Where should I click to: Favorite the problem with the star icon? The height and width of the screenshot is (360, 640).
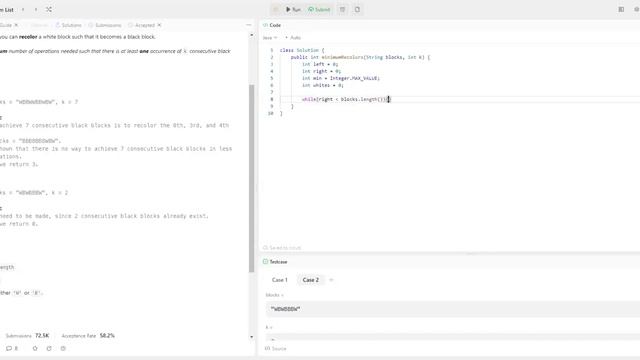[x=35, y=349]
